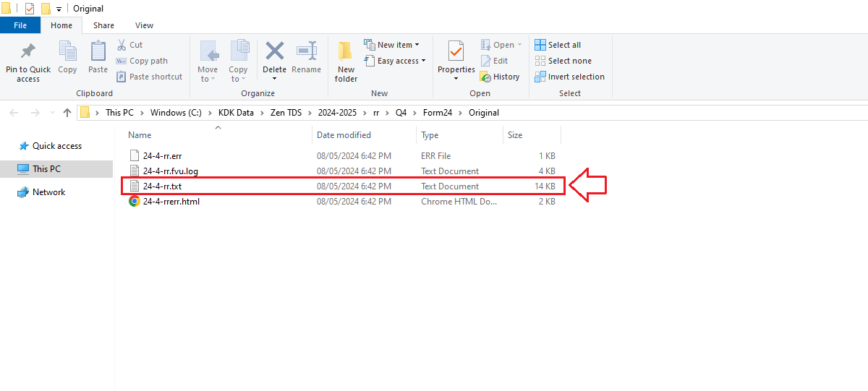Image resolution: width=868 pixels, height=391 pixels.
Task: Switch to the Share tab
Action: (103, 25)
